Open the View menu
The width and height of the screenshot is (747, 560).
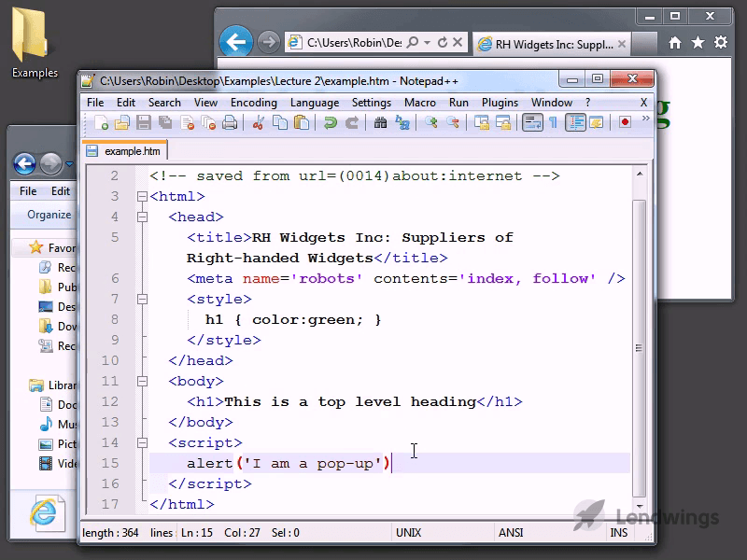tap(205, 103)
